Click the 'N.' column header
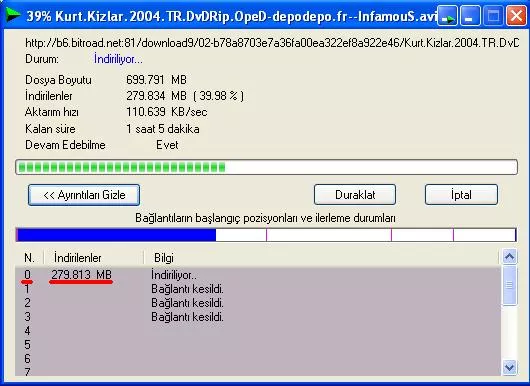The image size is (530, 386). tap(29, 258)
